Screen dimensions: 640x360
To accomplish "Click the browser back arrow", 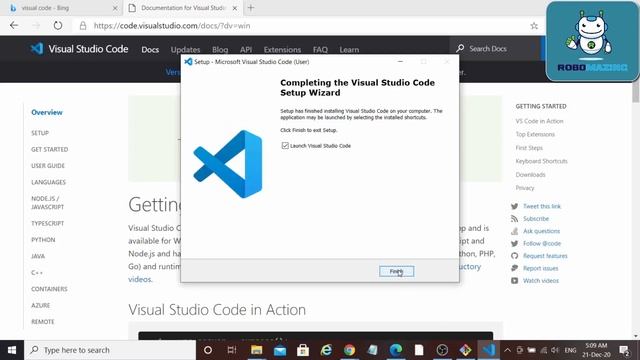I will [x=14, y=25].
